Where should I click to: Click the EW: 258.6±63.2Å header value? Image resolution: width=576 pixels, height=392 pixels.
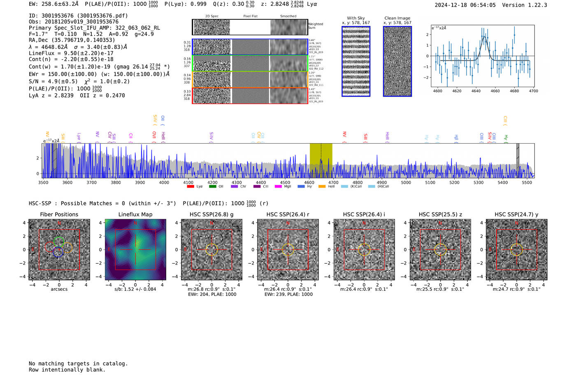tap(53, 4)
